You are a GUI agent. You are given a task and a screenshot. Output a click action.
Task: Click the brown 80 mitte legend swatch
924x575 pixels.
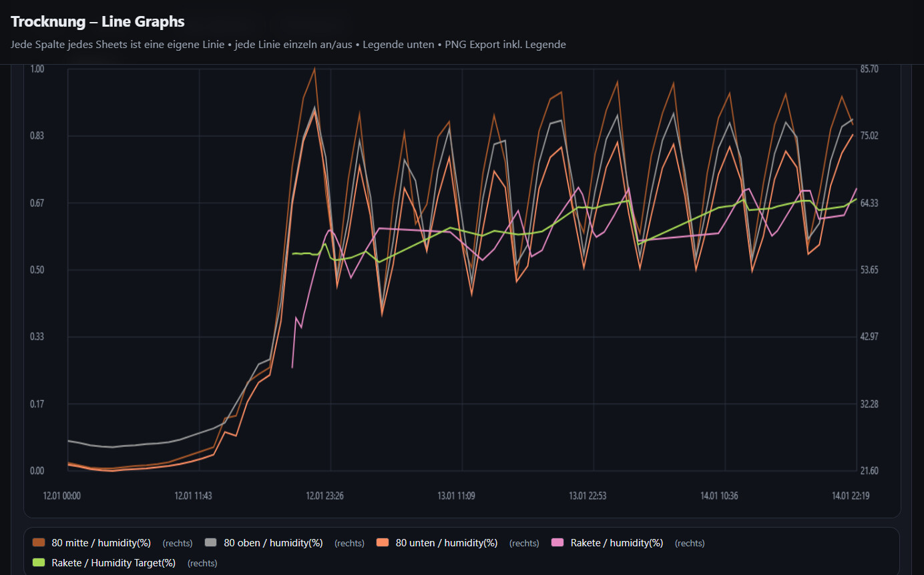[39, 543]
